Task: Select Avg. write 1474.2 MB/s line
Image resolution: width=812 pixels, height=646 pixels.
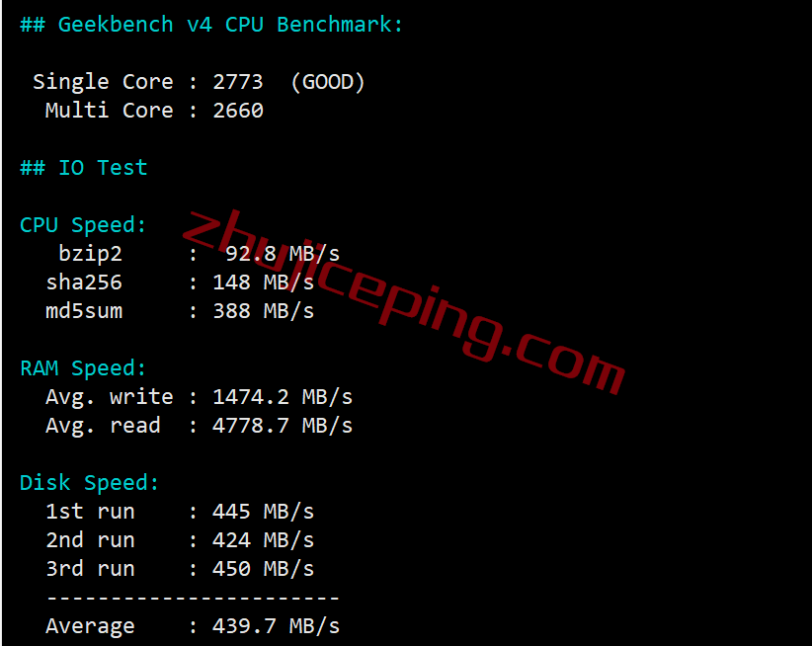Action: pos(199,397)
